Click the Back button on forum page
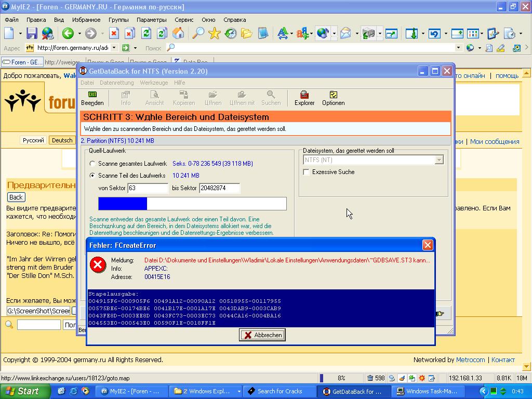Viewport: 532px width, 399px height. pos(16,197)
